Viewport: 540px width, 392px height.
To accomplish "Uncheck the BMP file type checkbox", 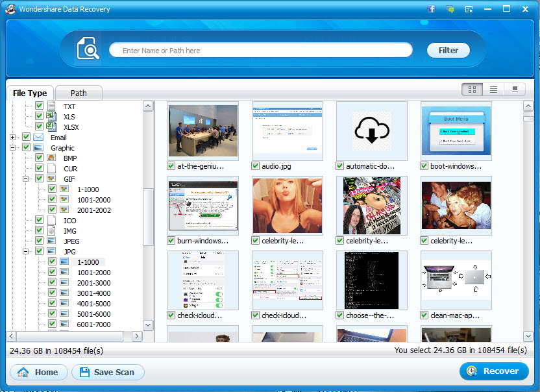I will tap(39, 158).
